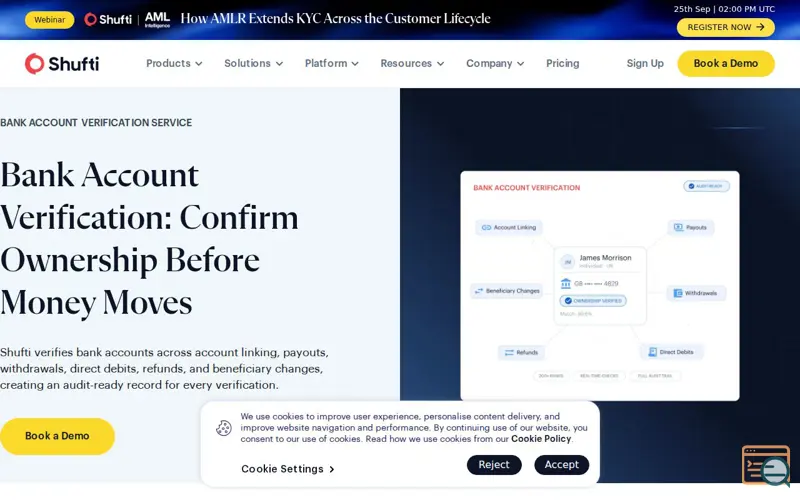
Task: Click the webinar title about AMLR and KYC
Action: [x=335, y=19]
